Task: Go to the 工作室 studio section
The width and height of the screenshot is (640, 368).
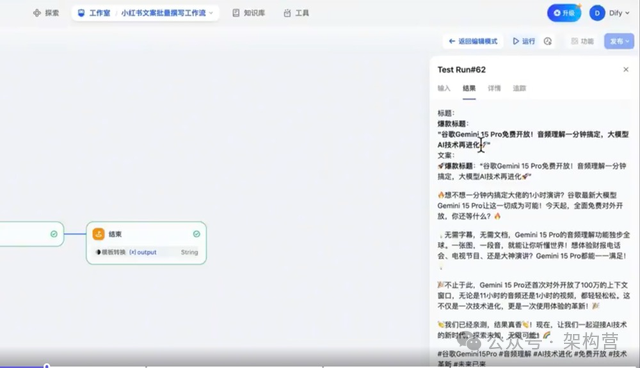Action: coord(94,13)
